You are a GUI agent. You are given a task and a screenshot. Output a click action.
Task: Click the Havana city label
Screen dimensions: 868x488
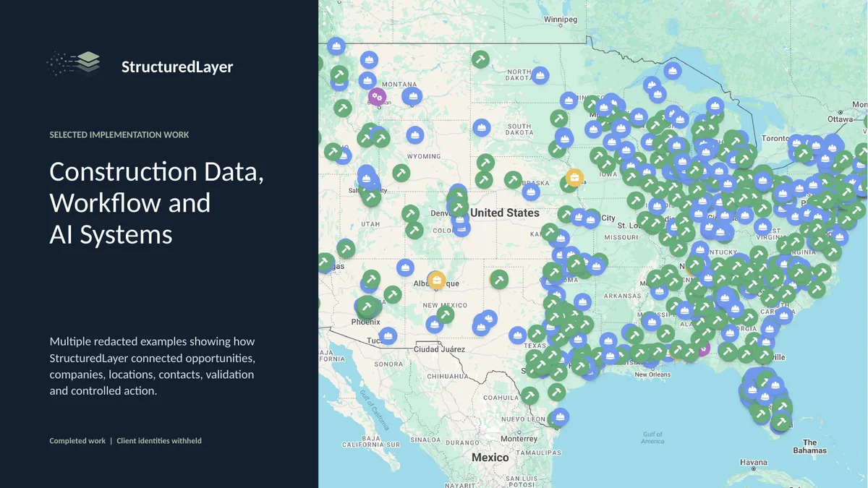pyautogui.click(x=753, y=462)
